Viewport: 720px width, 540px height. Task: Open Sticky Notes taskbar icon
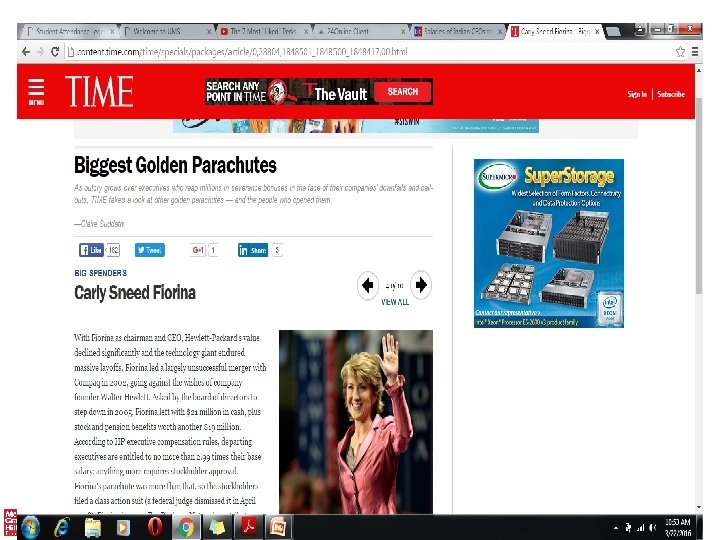pos(217,527)
